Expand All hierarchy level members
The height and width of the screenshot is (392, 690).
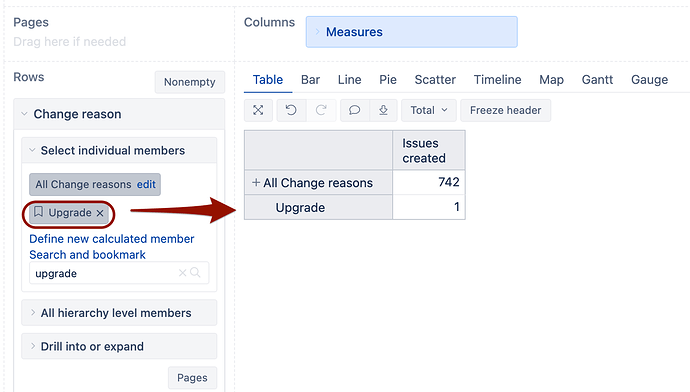(x=119, y=313)
